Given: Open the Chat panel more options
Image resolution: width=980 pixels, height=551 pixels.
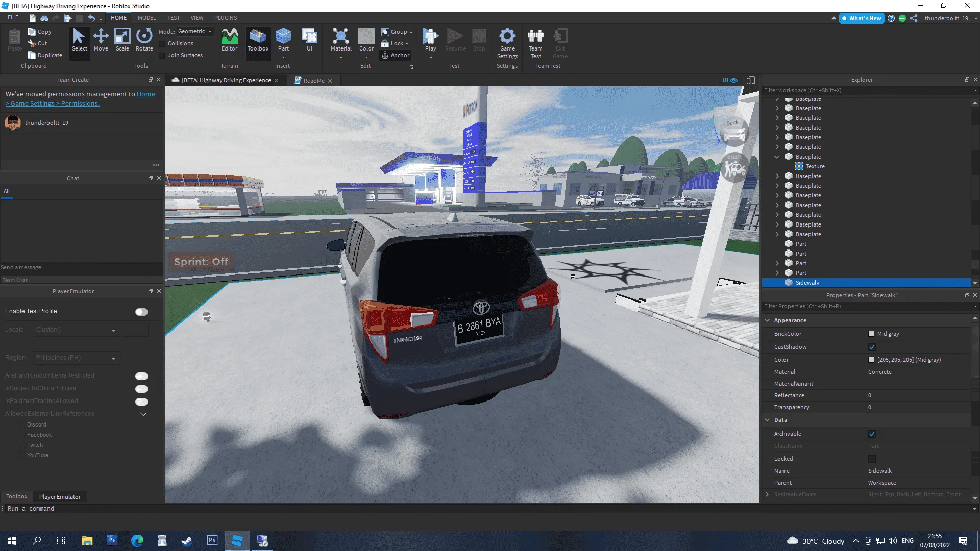Looking at the screenshot, I should [156, 165].
